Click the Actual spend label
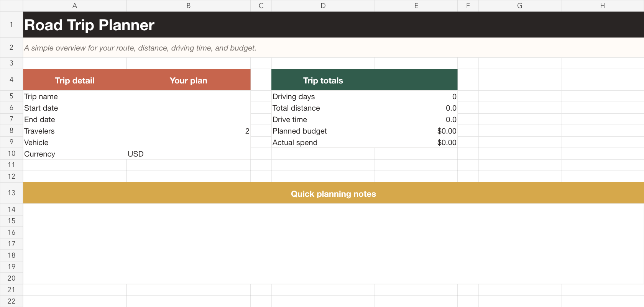This screenshot has height=307, width=644. coord(323,142)
